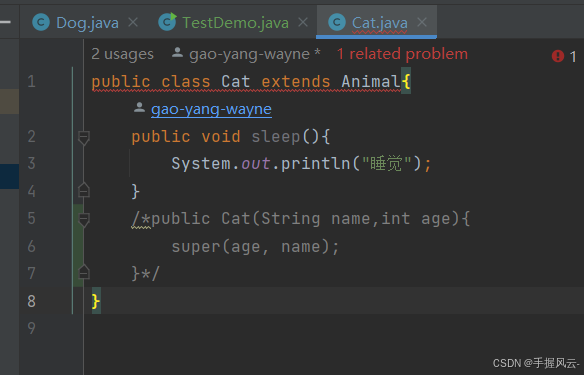Click the Cat.java class file icon
This screenshot has height=375, width=584.
(x=337, y=22)
